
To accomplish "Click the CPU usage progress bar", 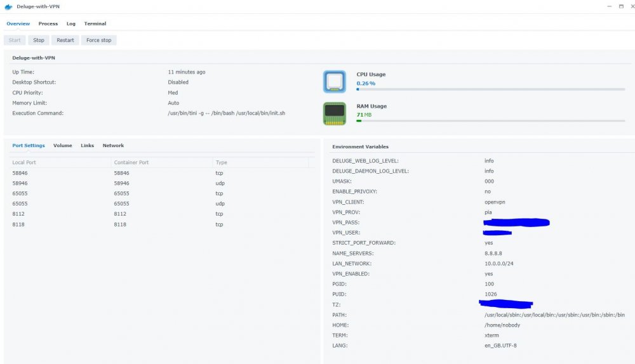I will [491, 89].
